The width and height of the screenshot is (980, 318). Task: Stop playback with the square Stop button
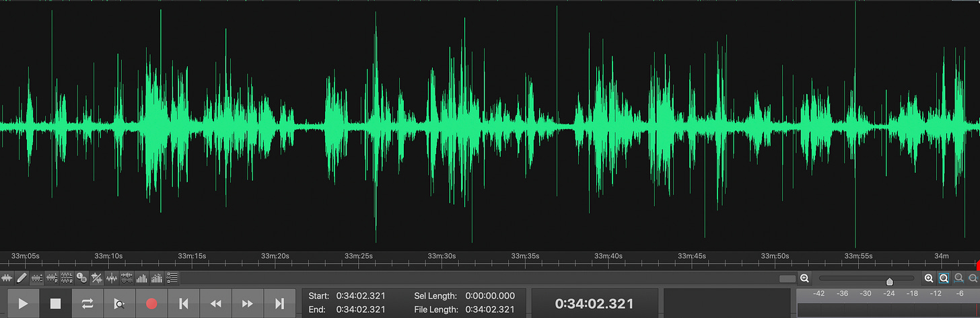point(55,303)
